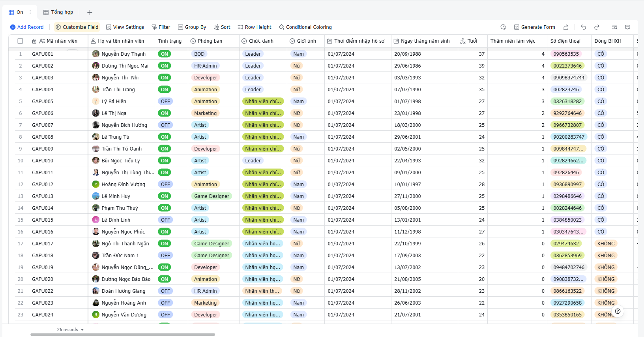Switch to the Tổng hợp tab
The image size is (644, 337).
coord(58,12)
